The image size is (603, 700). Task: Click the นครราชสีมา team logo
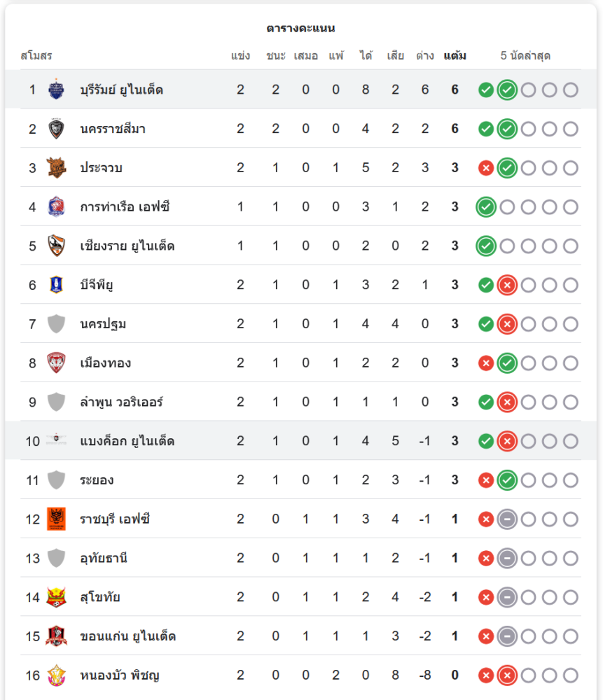(x=56, y=129)
